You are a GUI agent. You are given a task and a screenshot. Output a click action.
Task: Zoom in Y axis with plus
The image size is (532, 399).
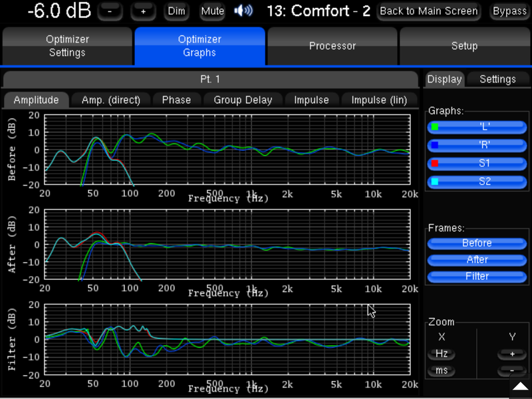click(x=512, y=354)
